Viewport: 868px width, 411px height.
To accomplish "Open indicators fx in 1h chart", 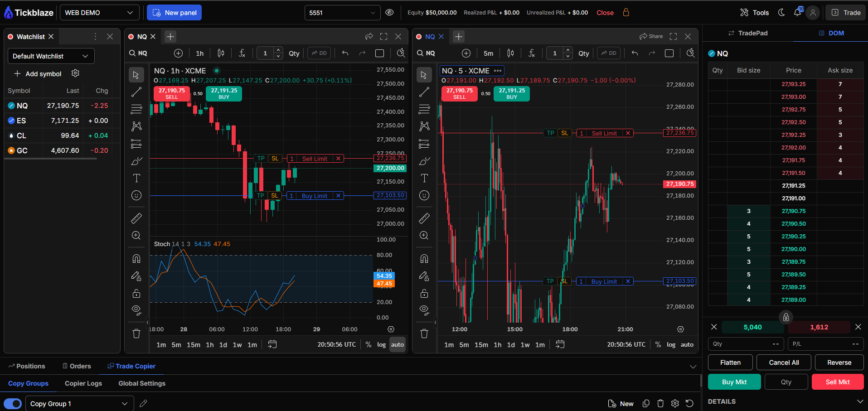I will pos(242,53).
